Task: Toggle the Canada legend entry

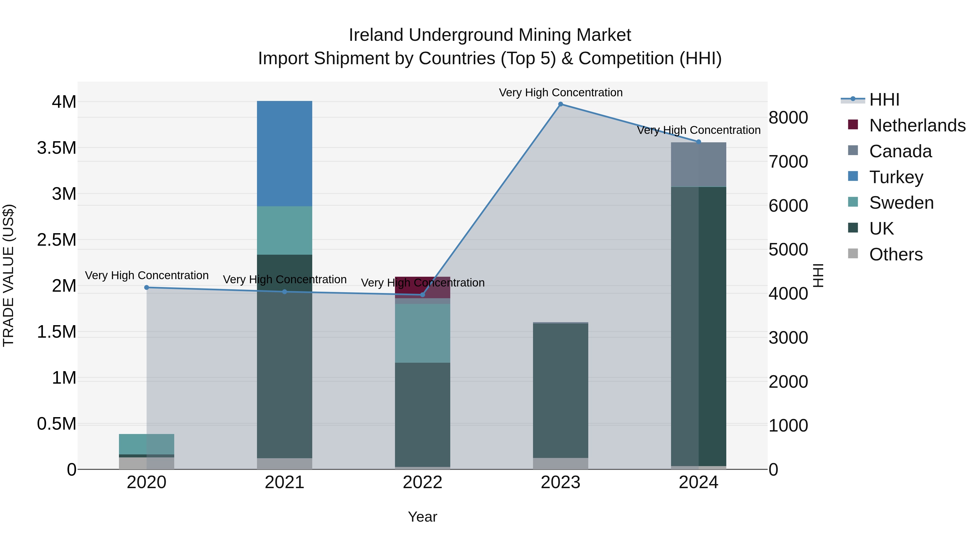Action: [890, 151]
